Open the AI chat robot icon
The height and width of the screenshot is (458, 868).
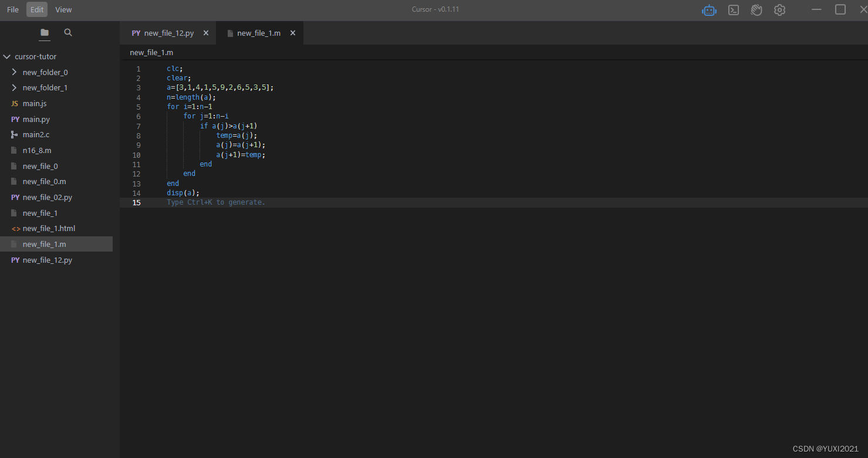[x=710, y=10]
